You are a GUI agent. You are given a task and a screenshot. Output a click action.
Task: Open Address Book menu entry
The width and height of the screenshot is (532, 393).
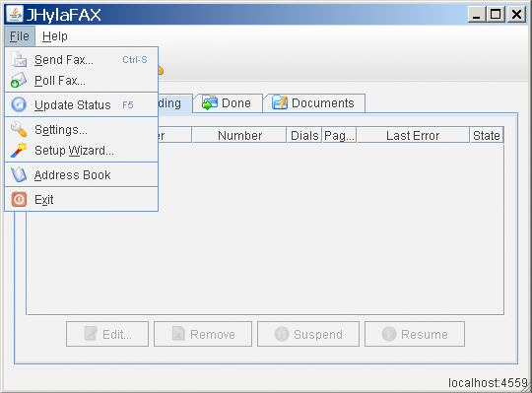(82, 175)
